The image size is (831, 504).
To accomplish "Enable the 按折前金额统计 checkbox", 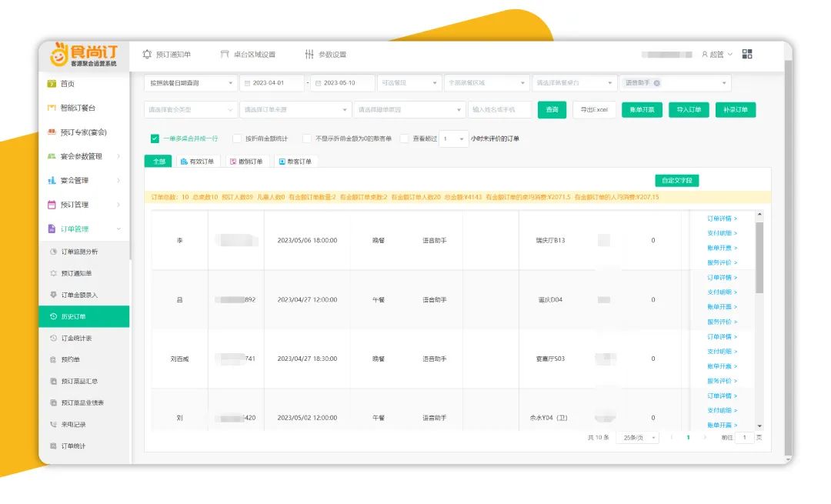I will tap(237, 139).
